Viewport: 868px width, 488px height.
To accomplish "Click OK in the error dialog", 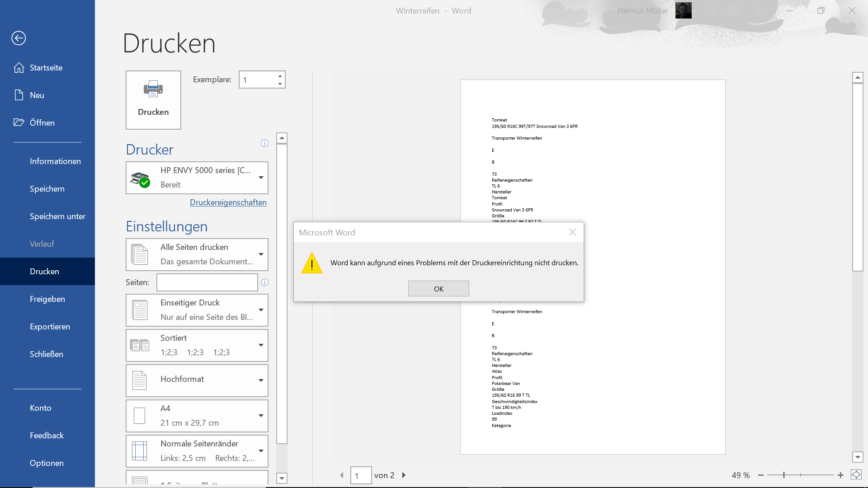I will [439, 289].
